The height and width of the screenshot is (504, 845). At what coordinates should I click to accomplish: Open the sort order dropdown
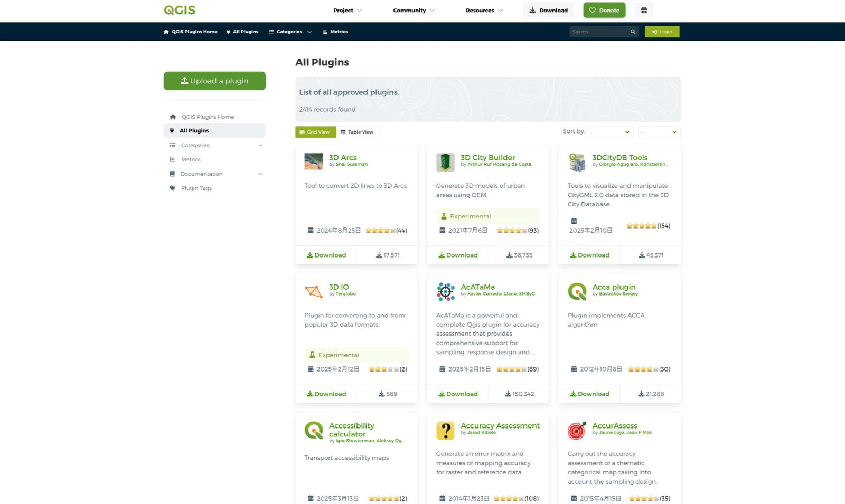[660, 132]
